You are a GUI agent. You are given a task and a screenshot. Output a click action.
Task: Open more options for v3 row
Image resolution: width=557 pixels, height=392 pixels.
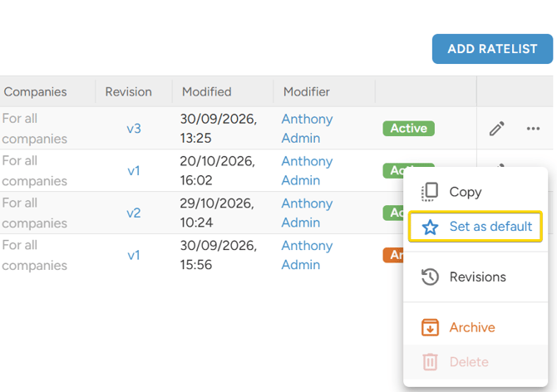pyautogui.click(x=533, y=129)
